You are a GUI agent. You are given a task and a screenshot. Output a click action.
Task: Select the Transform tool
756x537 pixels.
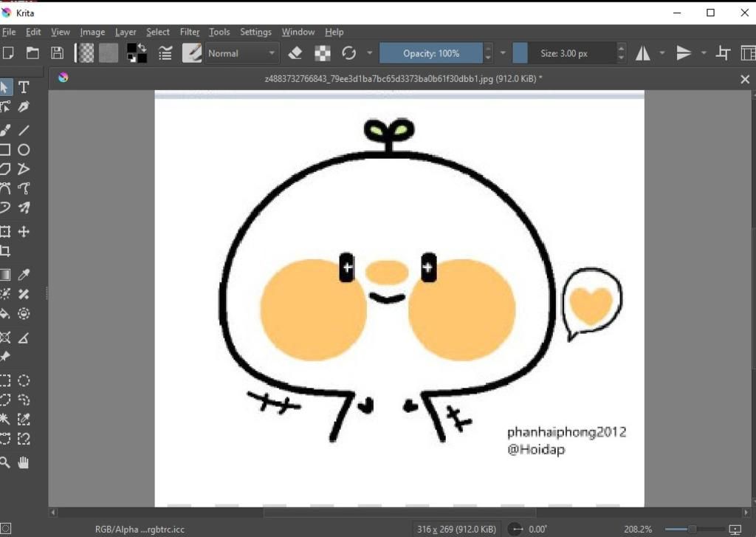pyautogui.click(x=5, y=232)
